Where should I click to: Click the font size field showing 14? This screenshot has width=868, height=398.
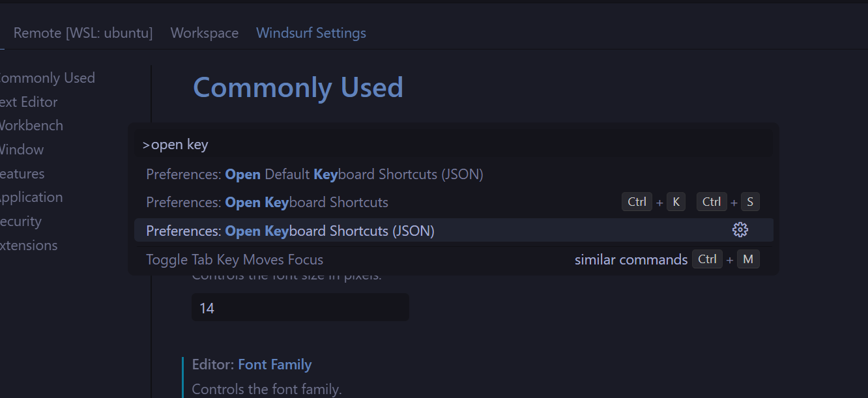tap(300, 307)
